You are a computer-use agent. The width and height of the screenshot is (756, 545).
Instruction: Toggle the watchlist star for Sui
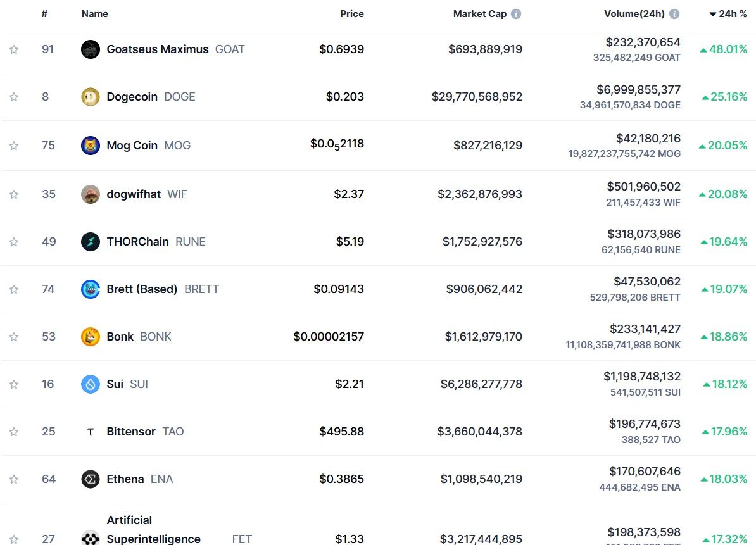coord(14,384)
